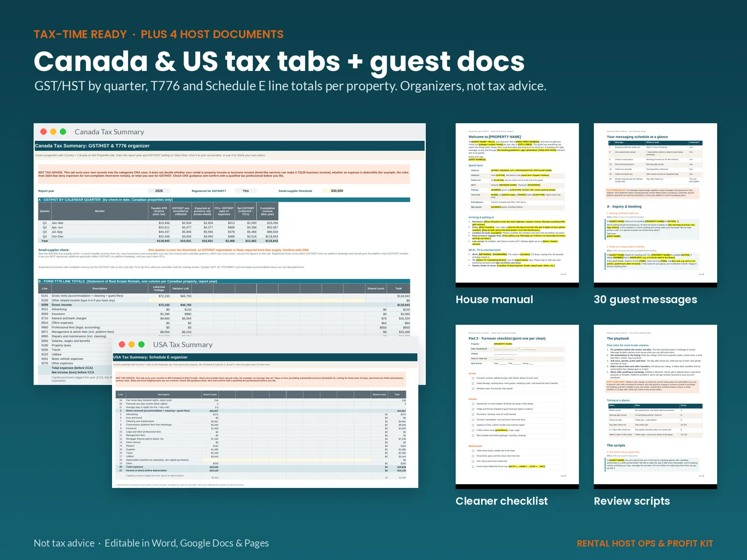Click yellow minimize dot on Canada Tax Summary window
The height and width of the screenshot is (560, 747).
tap(53, 132)
